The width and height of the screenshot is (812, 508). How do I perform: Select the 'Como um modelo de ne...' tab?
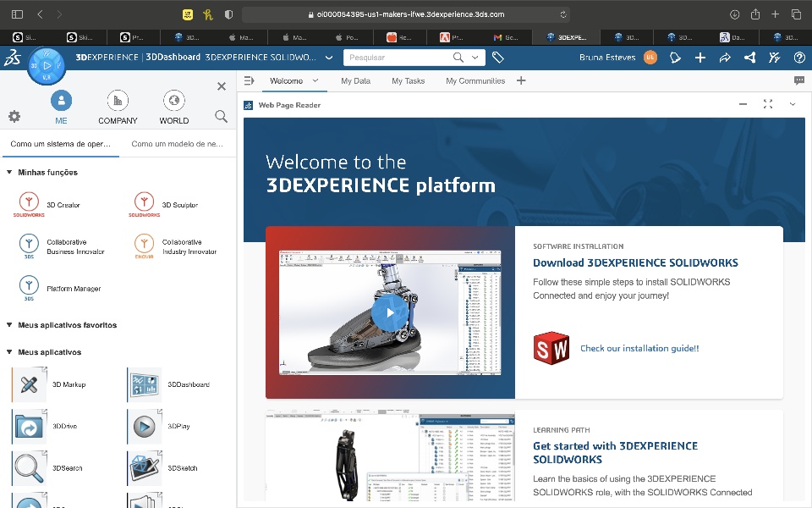coord(177,144)
